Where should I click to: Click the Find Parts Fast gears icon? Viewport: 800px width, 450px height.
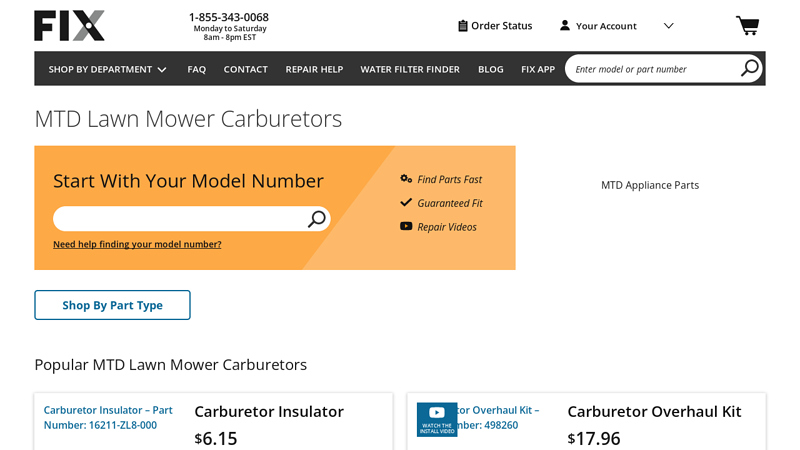(406, 179)
